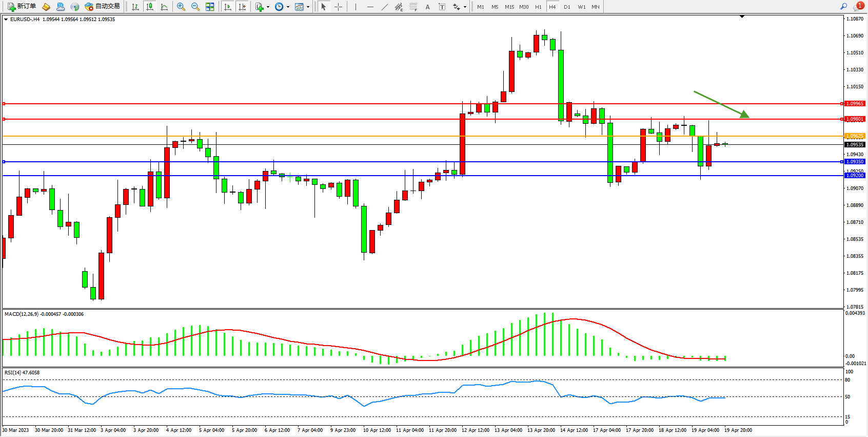Switch to the D1 timeframe
The height and width of the screenshot is (437, 868).
point(567,7)
